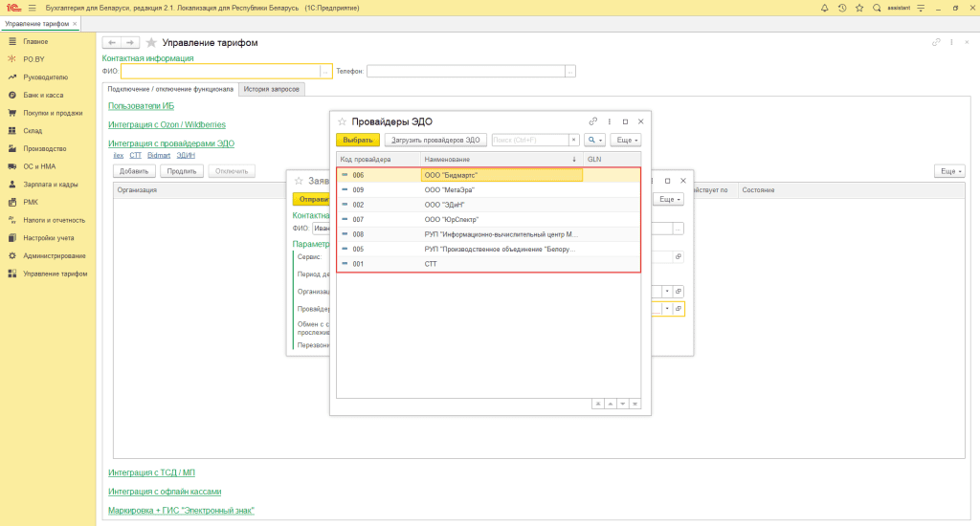Open the history clock icon
Viewport: 980px width, 526px height.
click(x=841, y=8)
